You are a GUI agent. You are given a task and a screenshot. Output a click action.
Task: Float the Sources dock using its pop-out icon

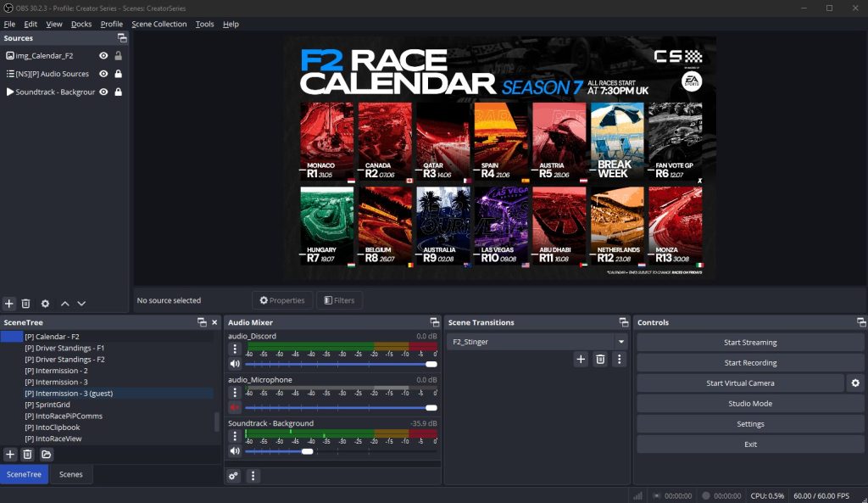(122, 38)
